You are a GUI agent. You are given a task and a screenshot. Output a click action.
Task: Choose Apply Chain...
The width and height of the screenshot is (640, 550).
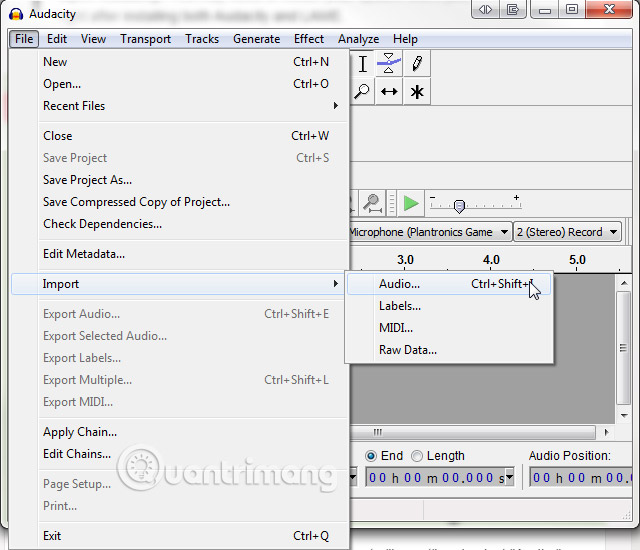pos(180,432)
